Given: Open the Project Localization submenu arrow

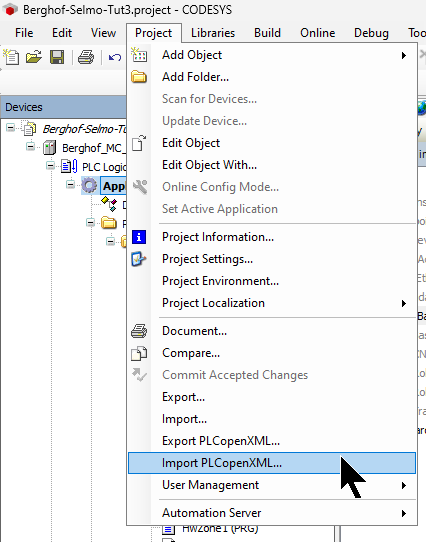Looking at the screenshot, I should 404,303.
